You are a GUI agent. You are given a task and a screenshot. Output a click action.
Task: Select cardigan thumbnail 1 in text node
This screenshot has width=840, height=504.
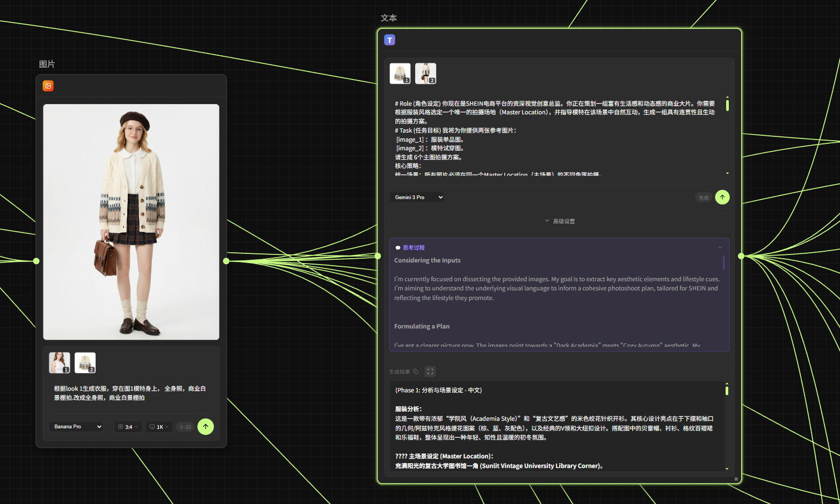(400, 74)
